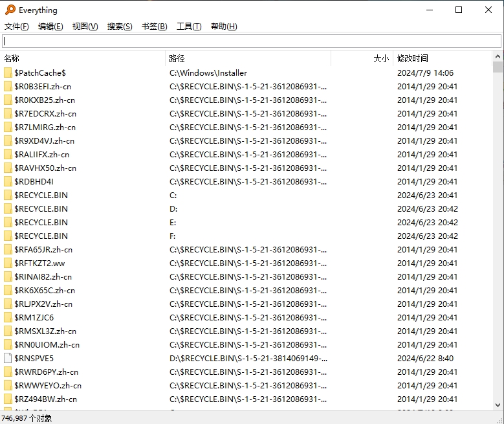The width and height of the screenshot is (504, 424).
Task: Sort by the 名称 column header
Action: (x=83, y=58)
